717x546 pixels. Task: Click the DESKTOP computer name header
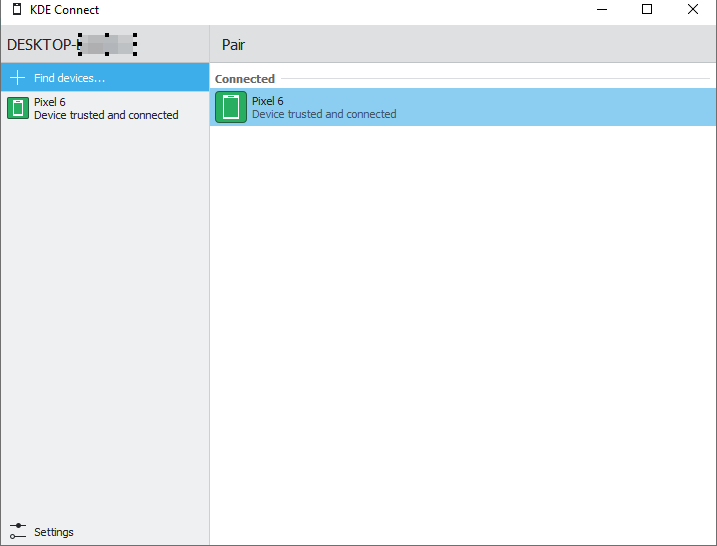click(42, 45)
